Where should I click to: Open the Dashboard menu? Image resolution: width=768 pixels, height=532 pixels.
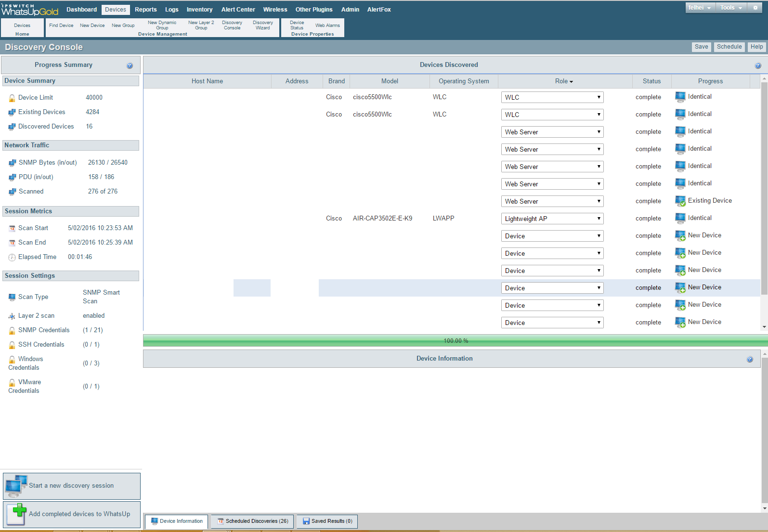click(x=81, y=10)
